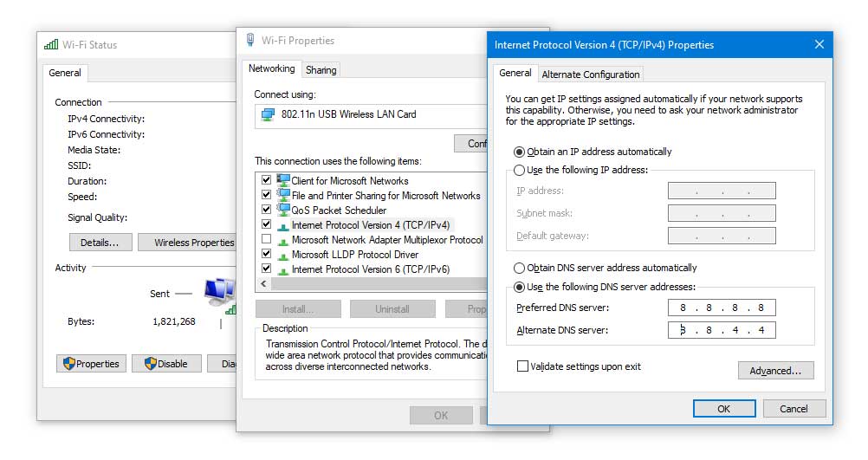Select Obtain an IP address automatically
The image size is (868, 460).
click(519, 152)
